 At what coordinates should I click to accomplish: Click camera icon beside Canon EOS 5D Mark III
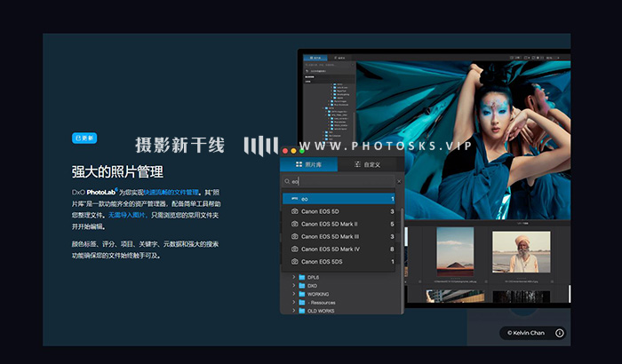(x=295, y=237)
